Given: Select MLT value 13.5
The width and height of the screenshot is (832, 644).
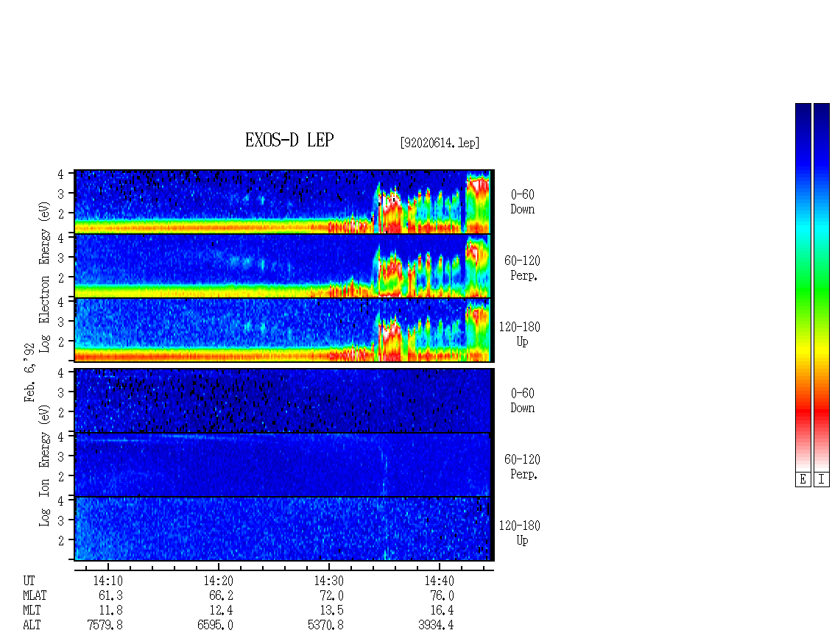Looking at the screenshot, I should [x=331, y=611].
